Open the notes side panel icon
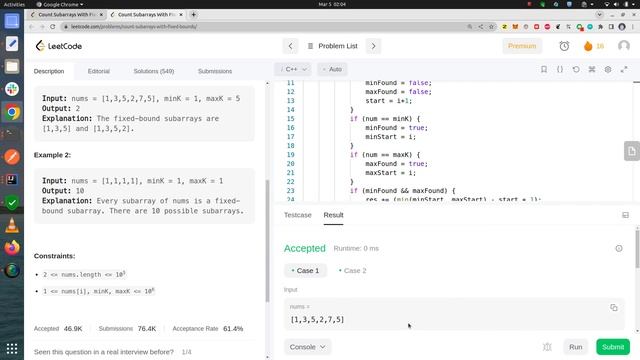This screenshot has height=360, width=640. click(631, 151)
